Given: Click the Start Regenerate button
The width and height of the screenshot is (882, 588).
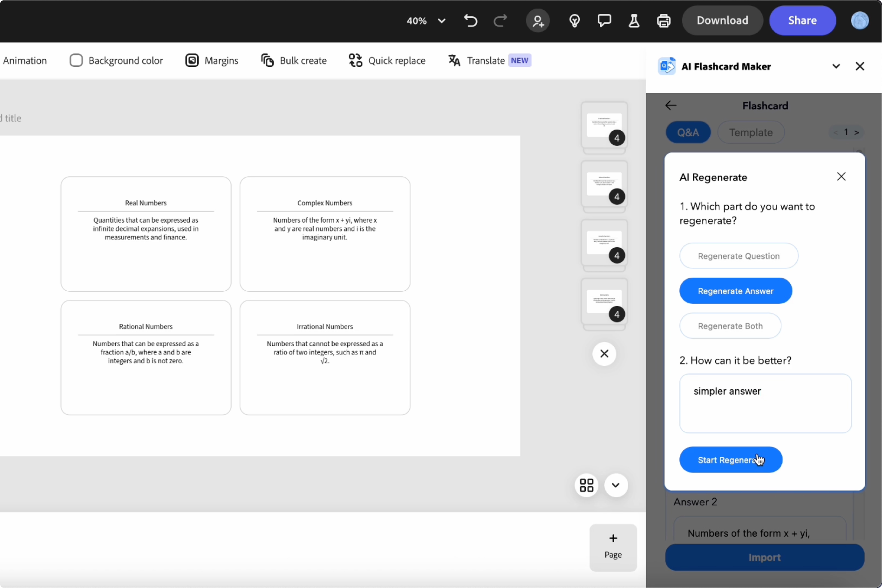Looking at the screenshot, I should point(731,460).
